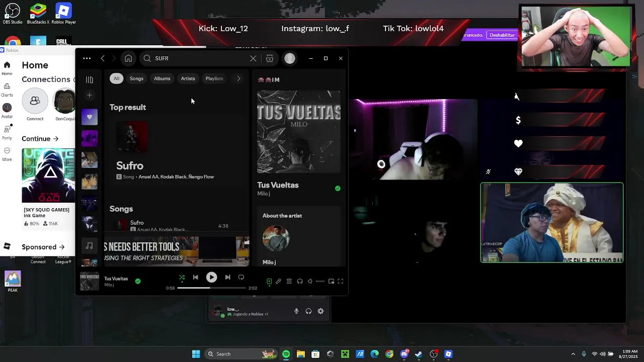Select the Songs filter chip
The image size is (644, 362).
click(x=136, y=78)
